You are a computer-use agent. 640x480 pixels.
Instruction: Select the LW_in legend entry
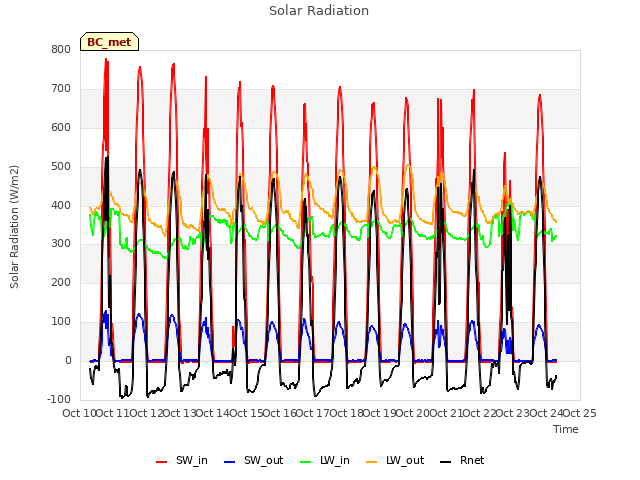pyautogui.click(x=325, y=460)
